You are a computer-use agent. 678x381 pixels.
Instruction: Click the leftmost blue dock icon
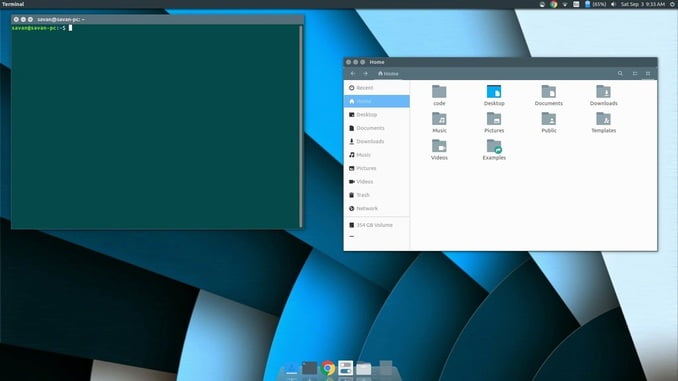pos(291,369)
